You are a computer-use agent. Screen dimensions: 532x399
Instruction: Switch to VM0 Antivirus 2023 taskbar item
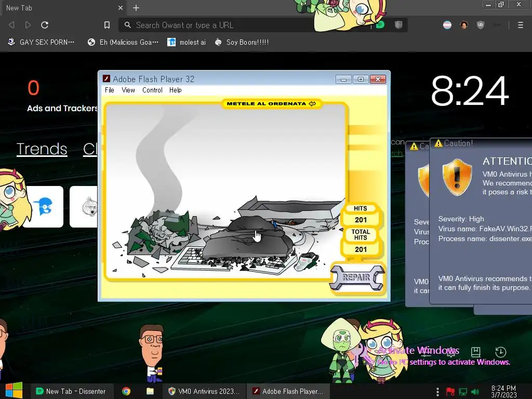click(204, 391)
